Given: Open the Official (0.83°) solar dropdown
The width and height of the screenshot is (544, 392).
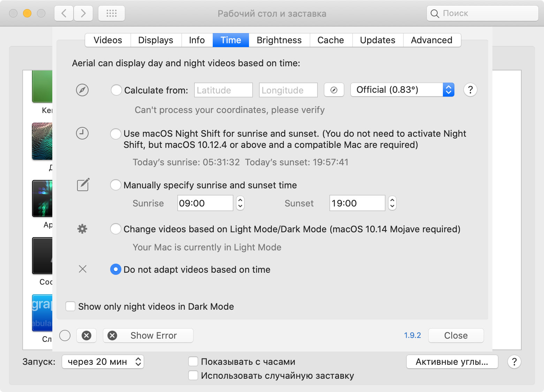Looking at the screenshot, I should pyautogui.click(x=402, y=90).
